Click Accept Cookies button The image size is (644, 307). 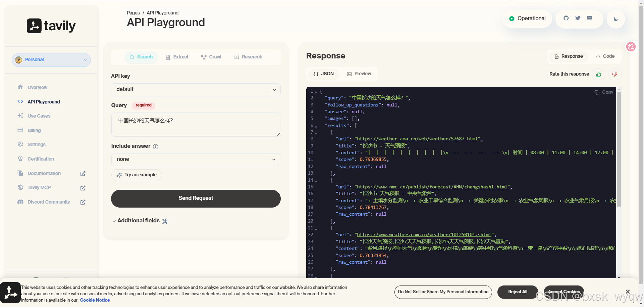tap(564, 292)
